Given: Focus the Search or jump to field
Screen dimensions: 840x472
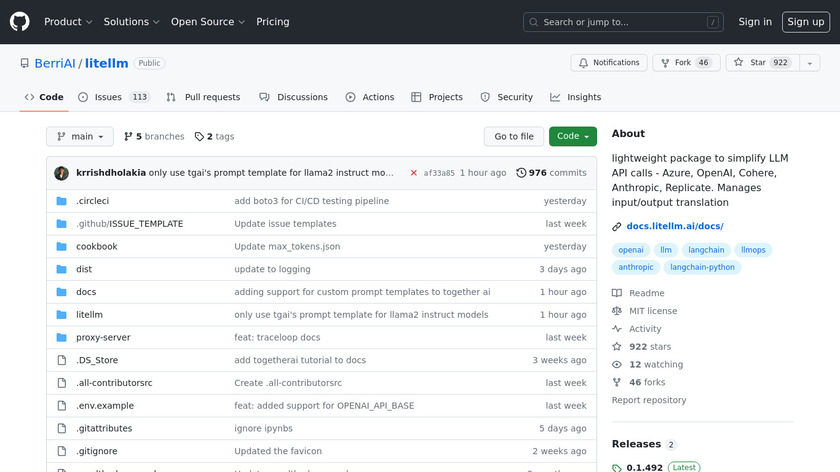Looking at the screenshot, I should 623,22.
